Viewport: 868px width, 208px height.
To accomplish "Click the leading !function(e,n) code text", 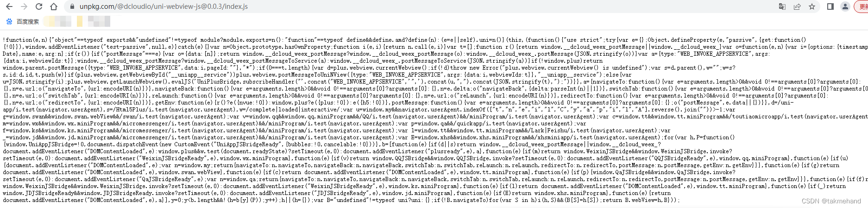I will [x=25, y=40].
